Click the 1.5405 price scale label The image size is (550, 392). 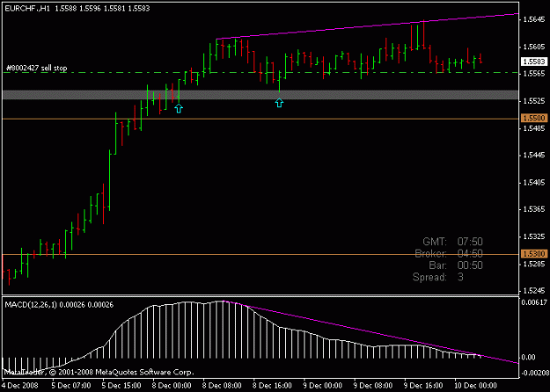coord(534,183)
